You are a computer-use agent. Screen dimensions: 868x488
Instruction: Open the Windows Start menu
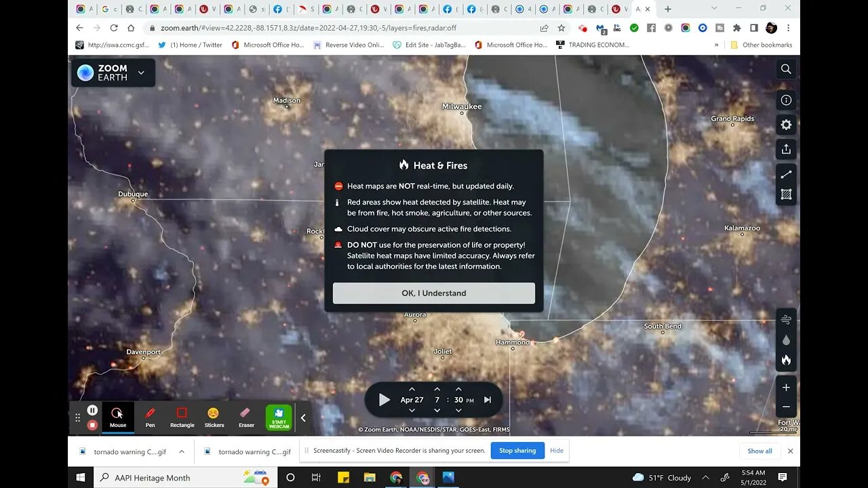tap(81, 477)
